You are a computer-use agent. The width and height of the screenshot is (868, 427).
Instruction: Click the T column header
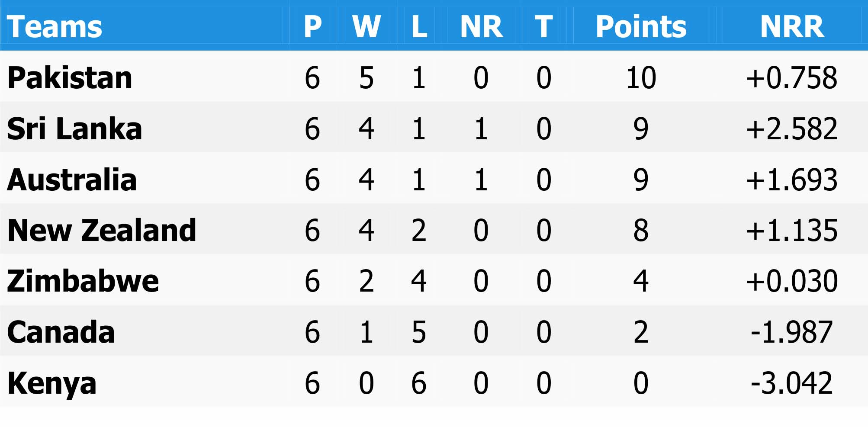(543, 27)
